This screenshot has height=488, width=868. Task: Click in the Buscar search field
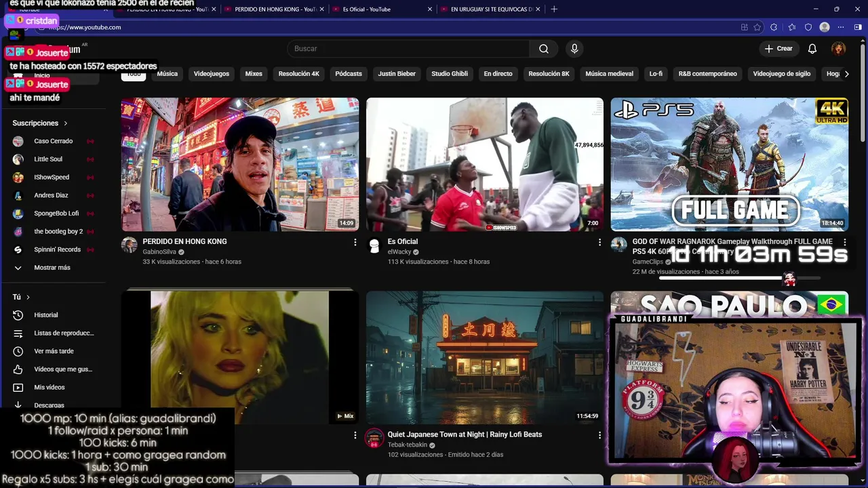point(408,49)
